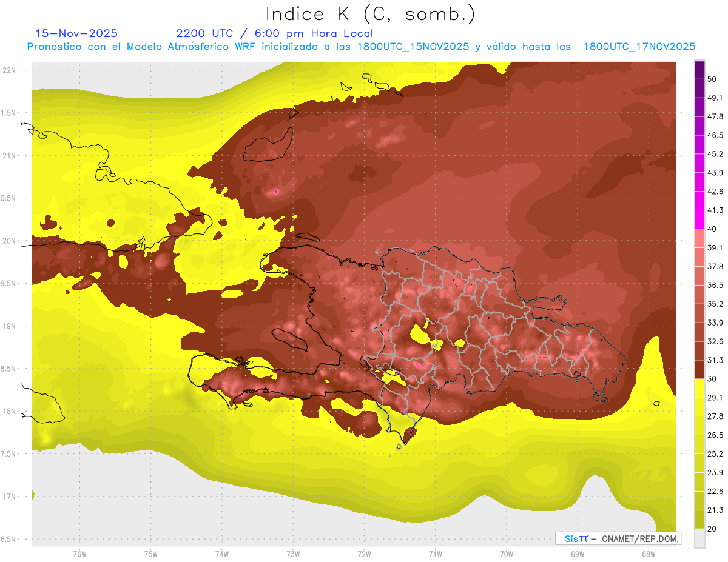Click the '70W' longitude label
Image resolution: width=728 pixels, height=562 pixels.
[x=507, y=554]
